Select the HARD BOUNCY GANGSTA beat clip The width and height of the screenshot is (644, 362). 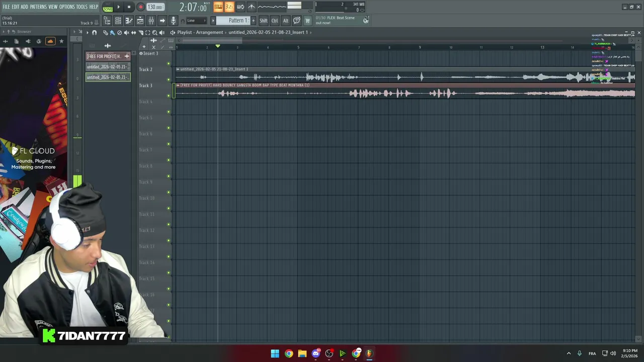(x=405, y=90)
